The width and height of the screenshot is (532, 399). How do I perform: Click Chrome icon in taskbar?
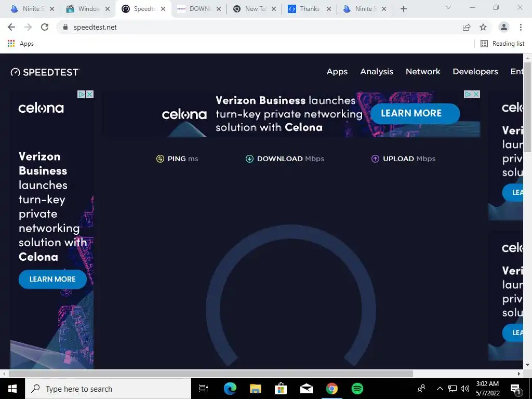pyautogui.click(x=332, y=389)
